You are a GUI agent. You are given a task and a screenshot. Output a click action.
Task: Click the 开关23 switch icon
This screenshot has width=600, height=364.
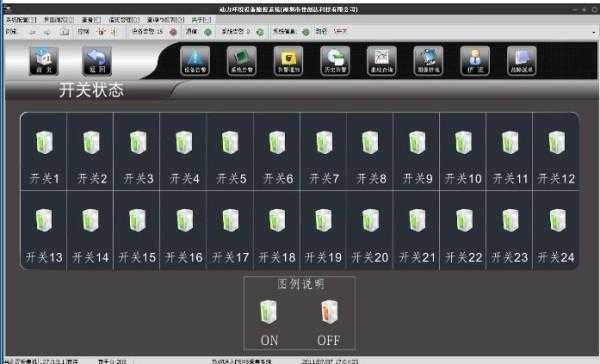click(510, 220)
